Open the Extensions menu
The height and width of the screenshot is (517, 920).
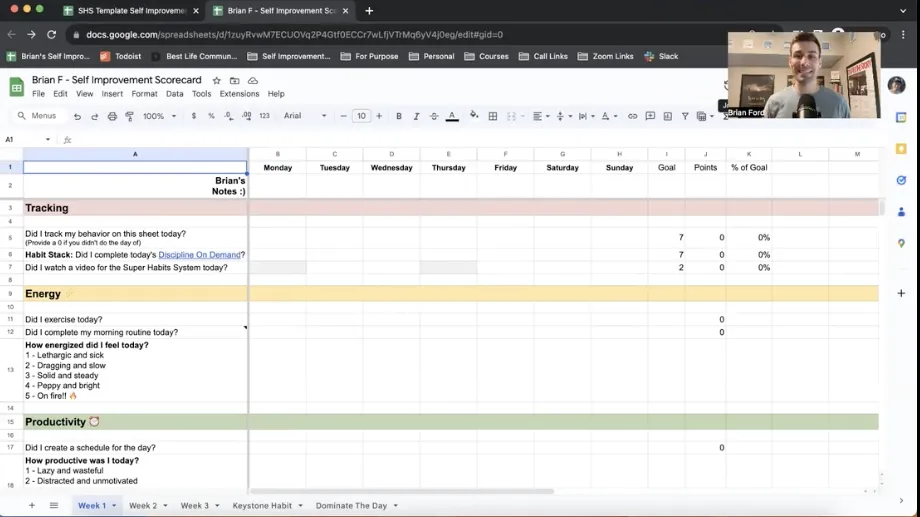point(239,94)
